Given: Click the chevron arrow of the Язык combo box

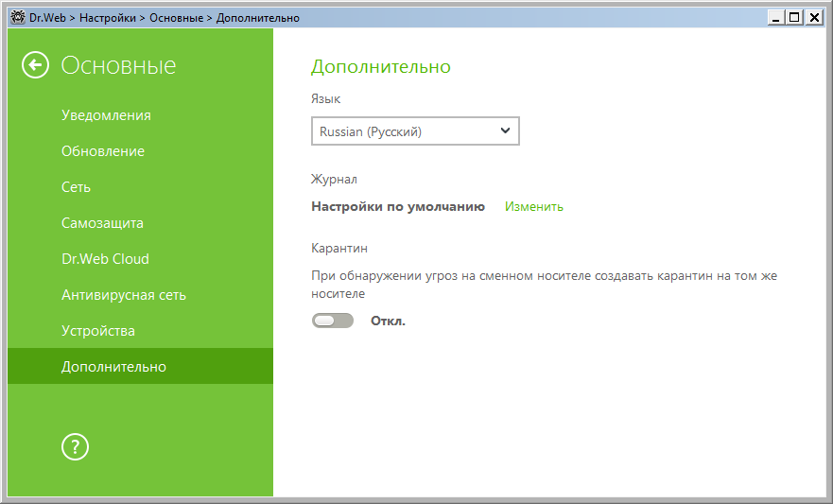Looking at the screenshot, I should click(505, 131).
